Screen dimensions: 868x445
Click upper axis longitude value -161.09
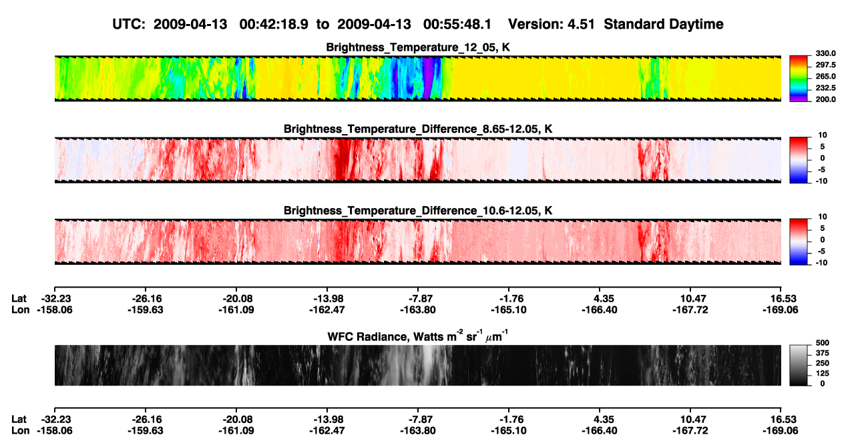pyautogui.click(x=237, y=310)
